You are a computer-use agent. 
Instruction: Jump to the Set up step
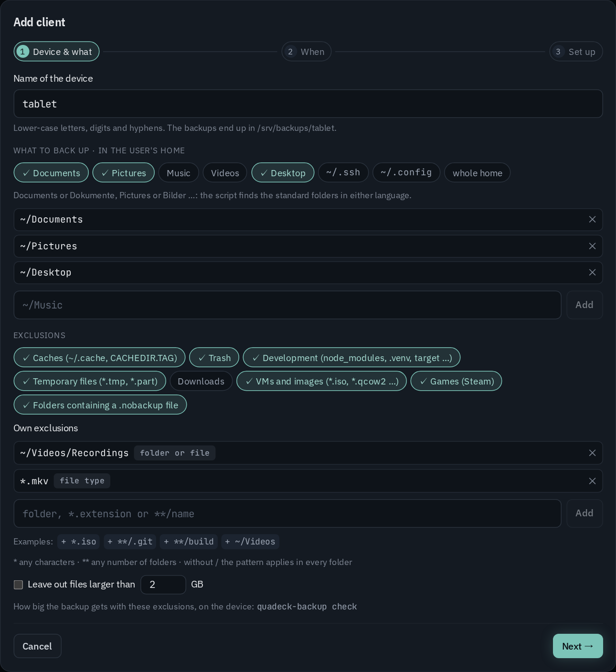576,52
